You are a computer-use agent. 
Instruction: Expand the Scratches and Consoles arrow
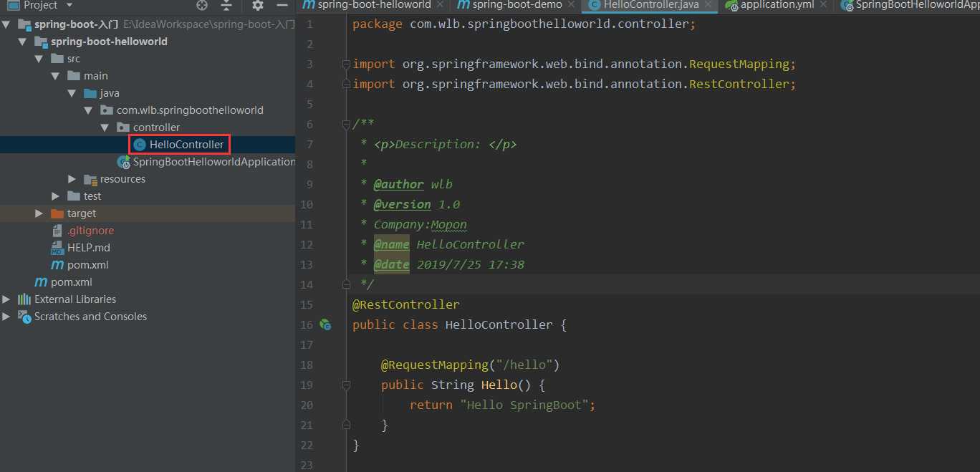pos(6,317)
